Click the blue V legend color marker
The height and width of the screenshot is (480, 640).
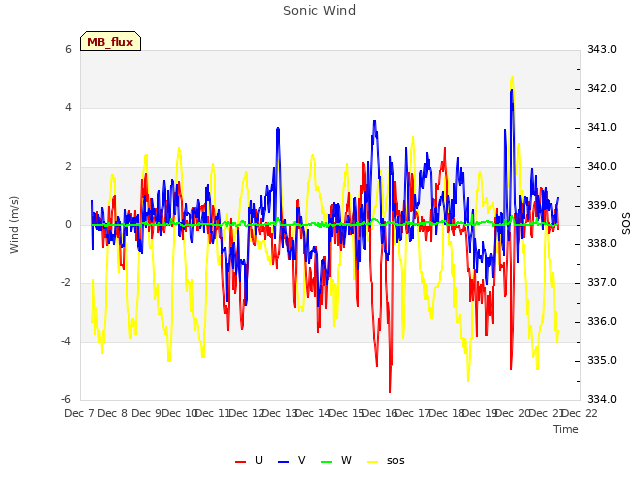pyautogui.click(x=283, y=462)
